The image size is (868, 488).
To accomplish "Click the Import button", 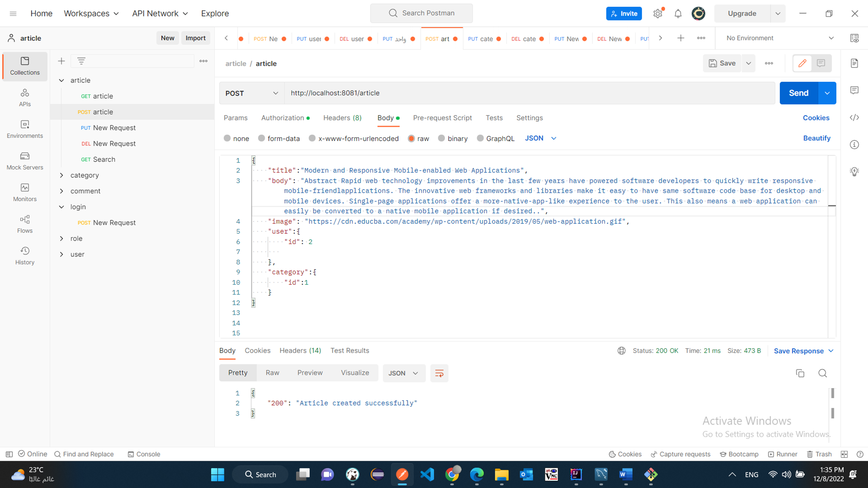I will 195,38.
